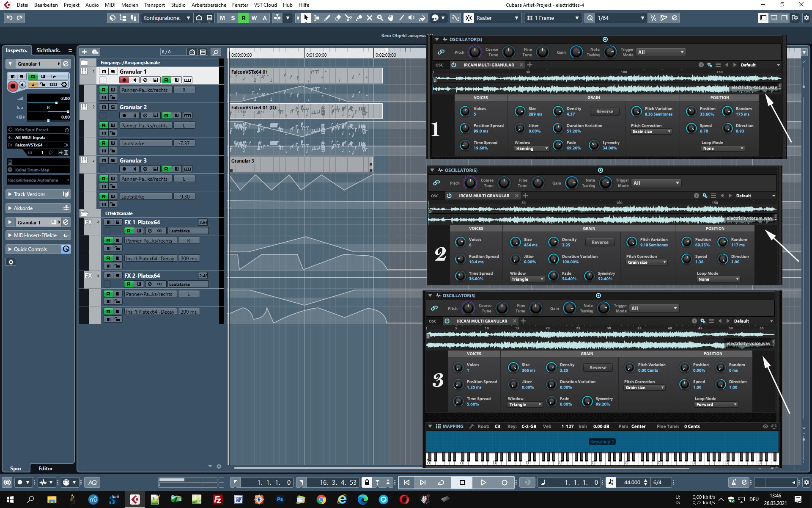Image resolution: width=812 pixels, height=508 pixels.
Task: Open inspector settings gear icon
Action: (11, 262)
